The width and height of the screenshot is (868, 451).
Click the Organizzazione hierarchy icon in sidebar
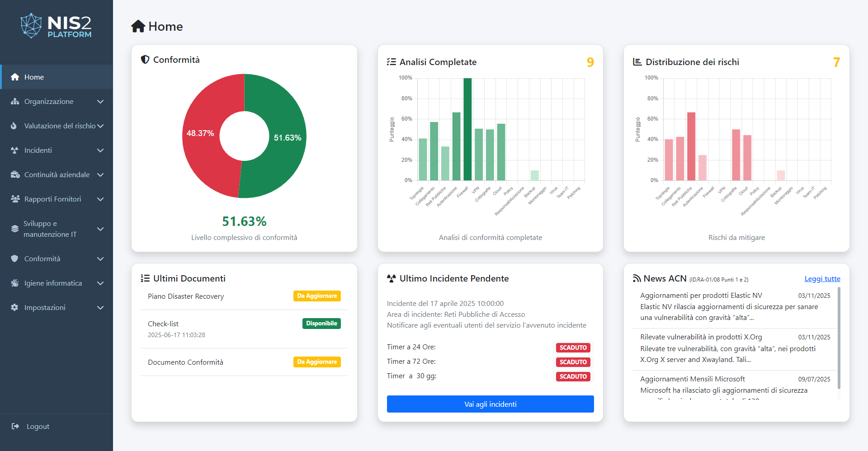[15, 102]
